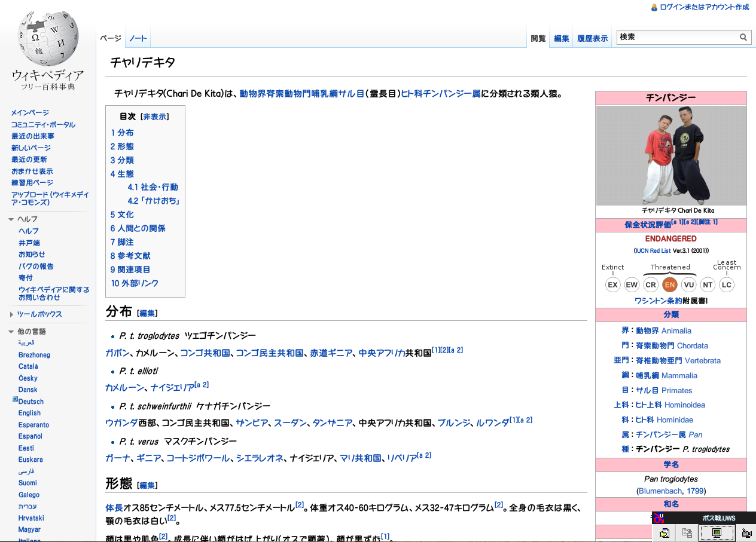Open コミュニティ・ポータル sidebar link

pos(43,125)
